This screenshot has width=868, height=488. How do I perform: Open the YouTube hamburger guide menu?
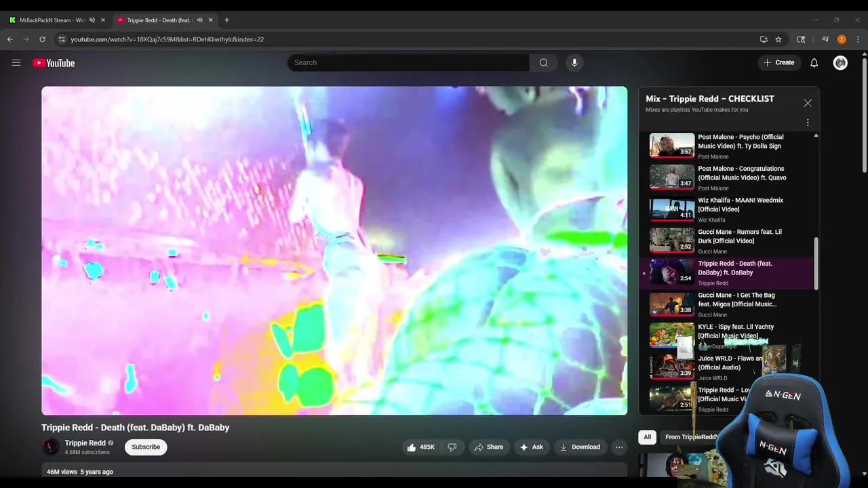(x=16, y=63)
